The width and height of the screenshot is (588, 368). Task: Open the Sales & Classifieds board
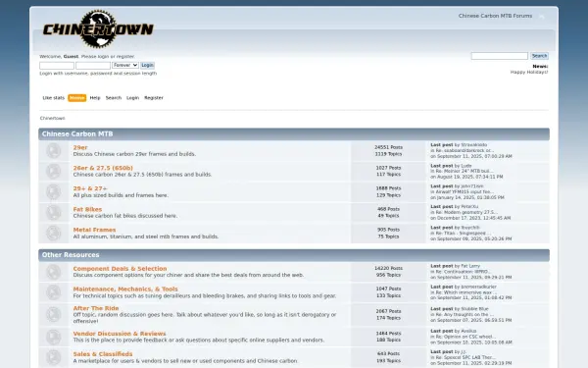103,354
